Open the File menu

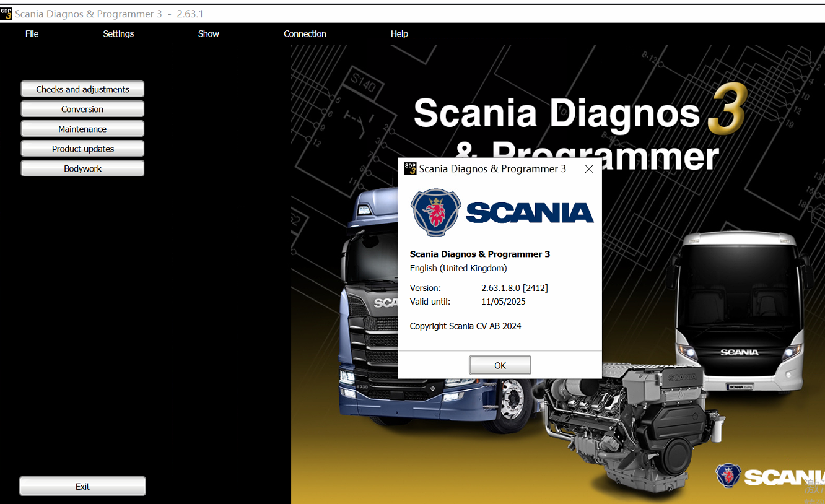[32, 33]
